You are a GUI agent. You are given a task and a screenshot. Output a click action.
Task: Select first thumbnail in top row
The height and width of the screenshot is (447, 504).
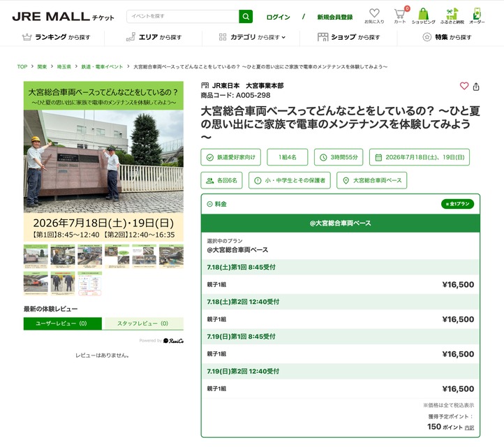(x=36, y=256)
